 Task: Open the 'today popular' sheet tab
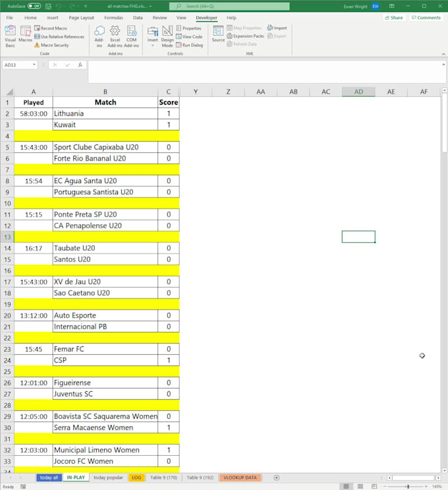pos(108,477)
